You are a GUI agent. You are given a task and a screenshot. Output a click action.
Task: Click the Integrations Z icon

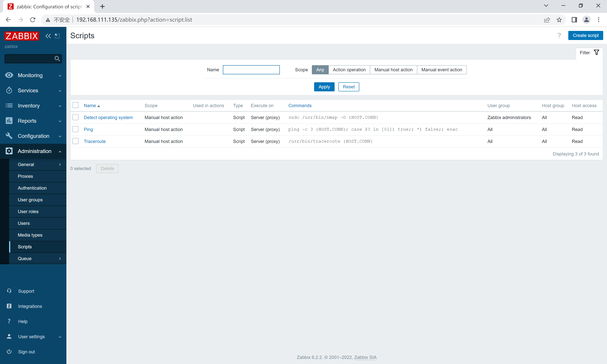click(x=9, y=306)
